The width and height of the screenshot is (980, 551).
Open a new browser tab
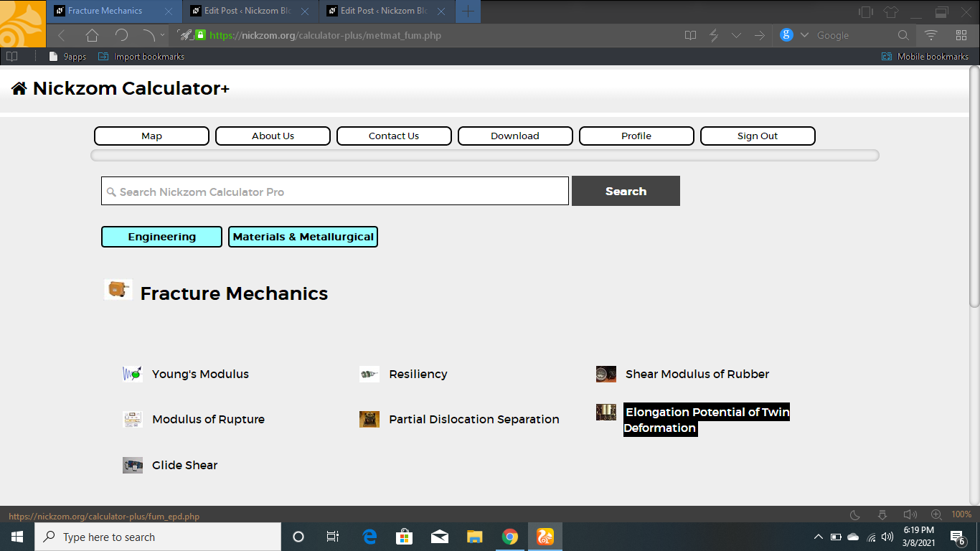point(468,11)
